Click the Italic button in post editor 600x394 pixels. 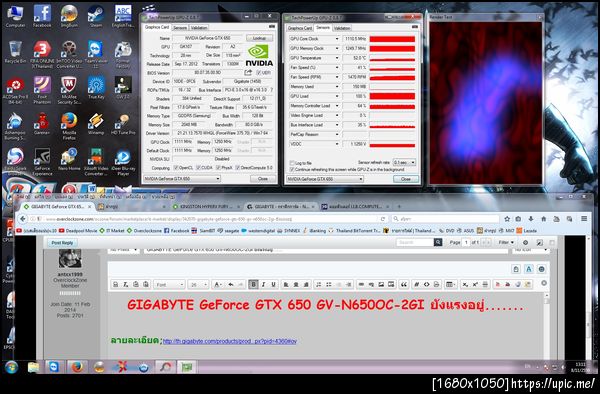pyautogui.click(x=263, y=284)
